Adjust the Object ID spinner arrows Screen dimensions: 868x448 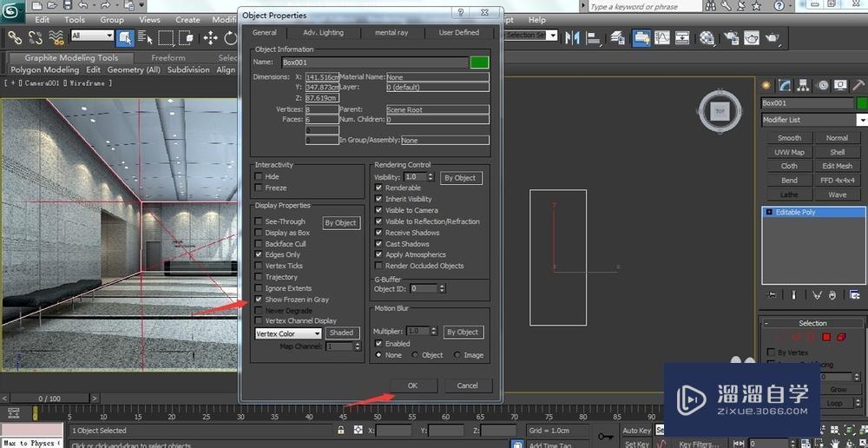coord(442,288)
